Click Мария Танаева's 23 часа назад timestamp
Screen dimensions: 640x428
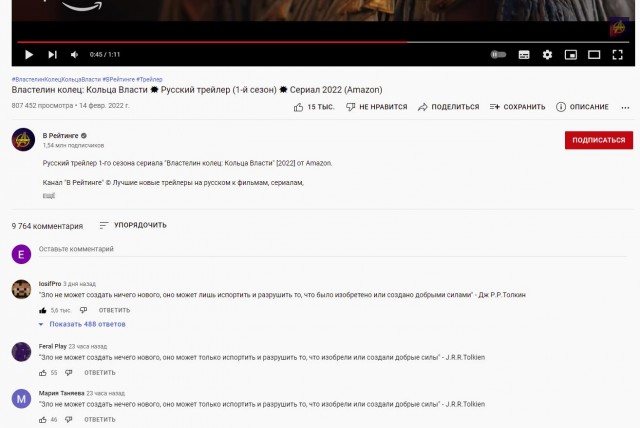(x=105, y=393)
